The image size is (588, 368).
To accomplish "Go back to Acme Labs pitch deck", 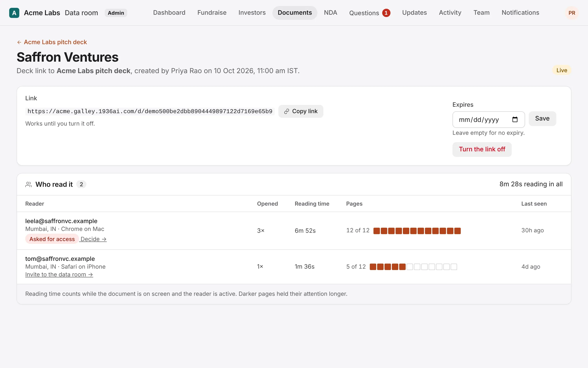I will click(52, 42).
